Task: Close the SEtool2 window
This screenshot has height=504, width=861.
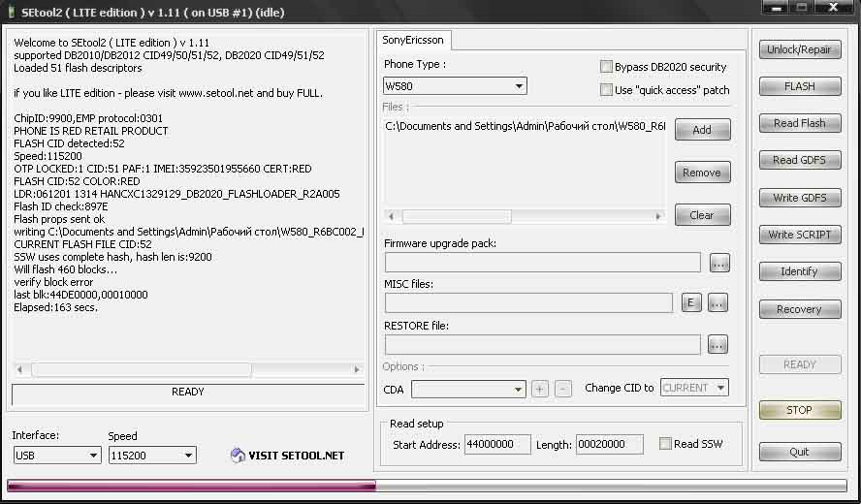Action: pos(833,7)
